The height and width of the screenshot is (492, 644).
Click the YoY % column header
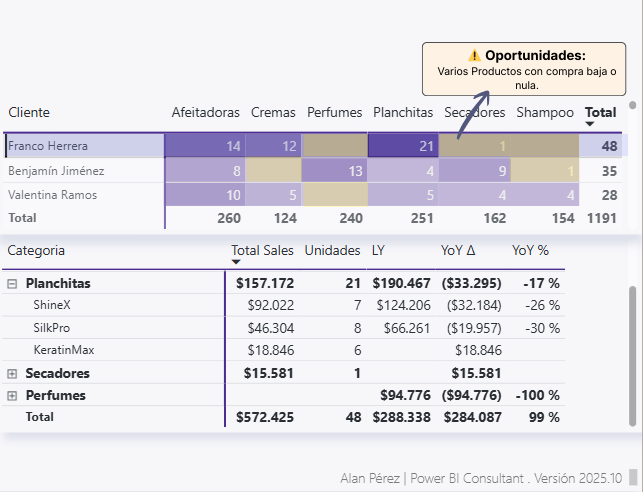click(x=530, y=250)
